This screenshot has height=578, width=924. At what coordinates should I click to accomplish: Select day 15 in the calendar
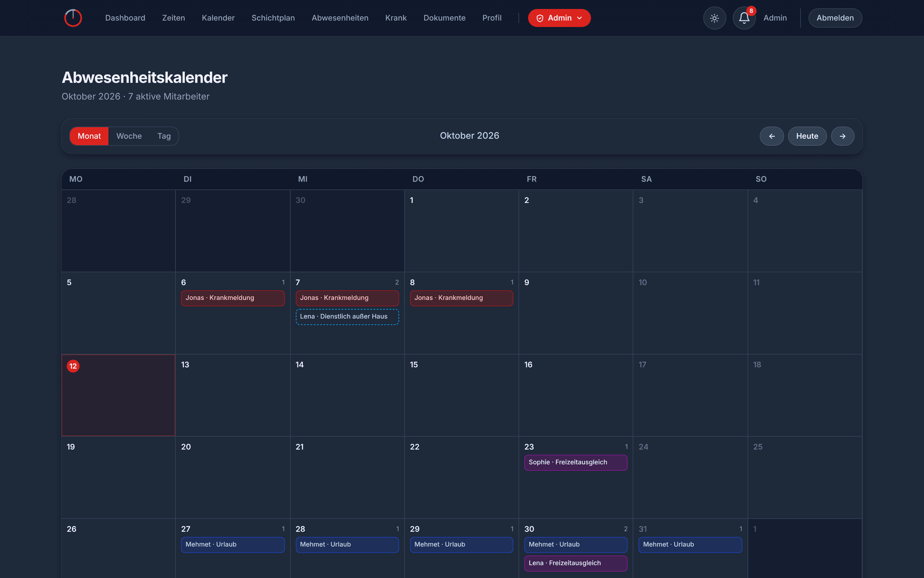[x=461, y=395]
